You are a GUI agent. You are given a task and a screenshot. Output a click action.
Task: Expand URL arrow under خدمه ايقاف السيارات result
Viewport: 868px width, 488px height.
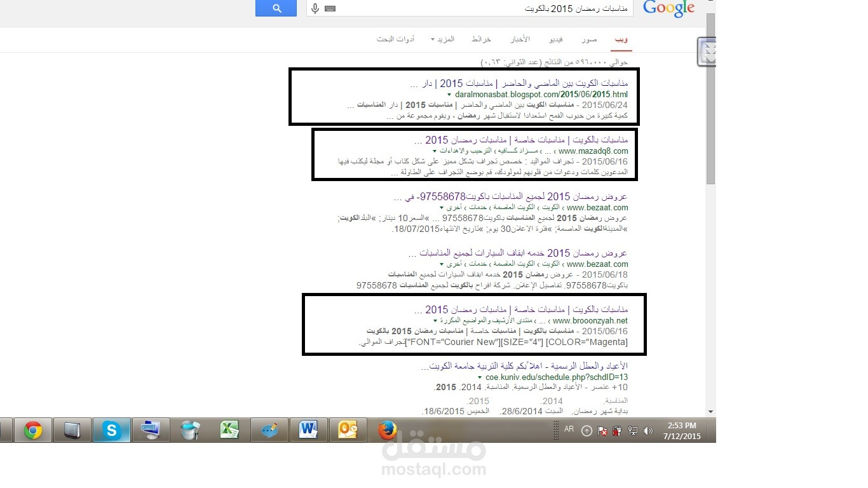[x=441, y=264]
